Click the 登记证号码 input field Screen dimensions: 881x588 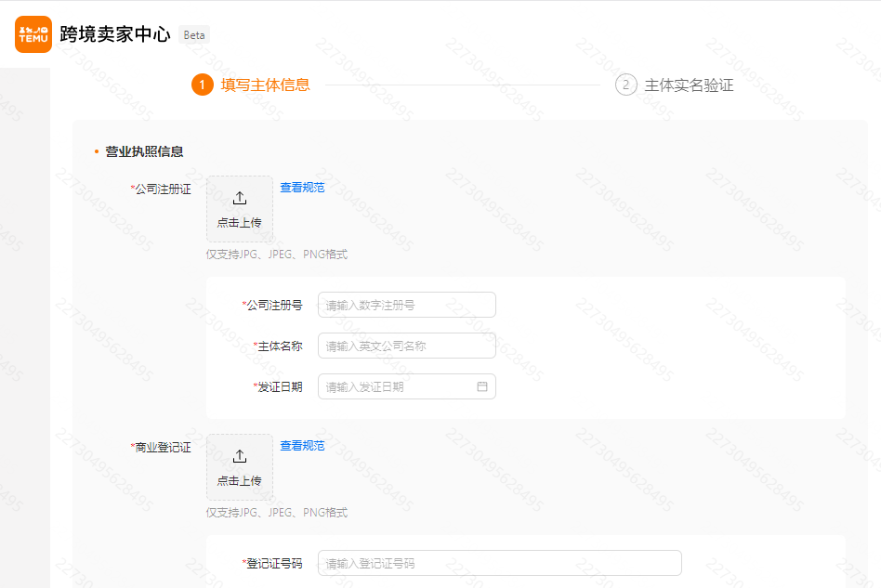(x=498, y=563)
